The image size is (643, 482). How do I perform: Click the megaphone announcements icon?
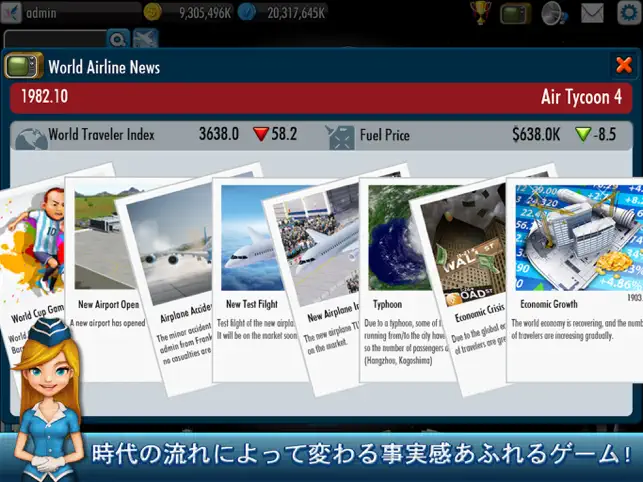click(554, 13)
